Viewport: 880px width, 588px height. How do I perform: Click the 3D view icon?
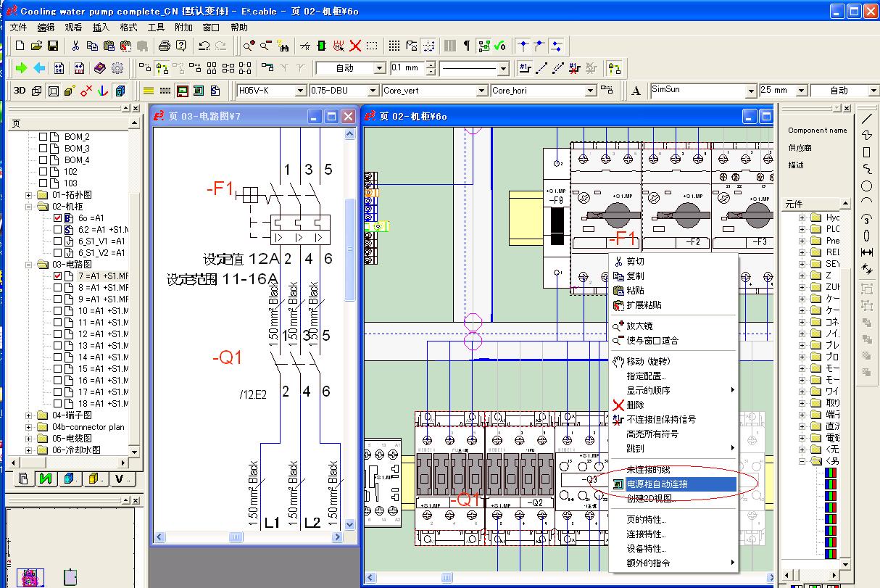pos(20,91)
